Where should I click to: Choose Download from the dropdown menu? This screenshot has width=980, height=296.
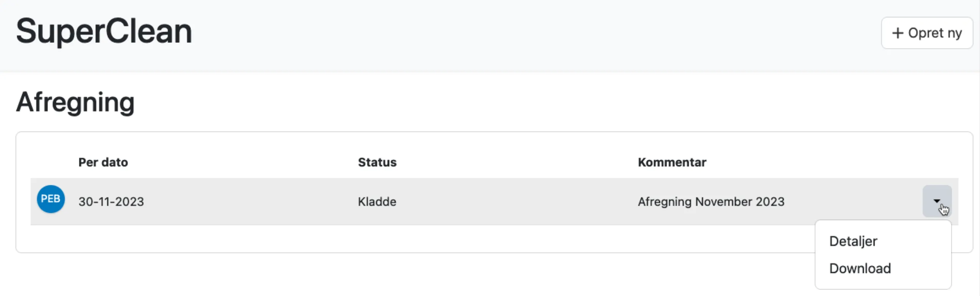pos(860,269)
